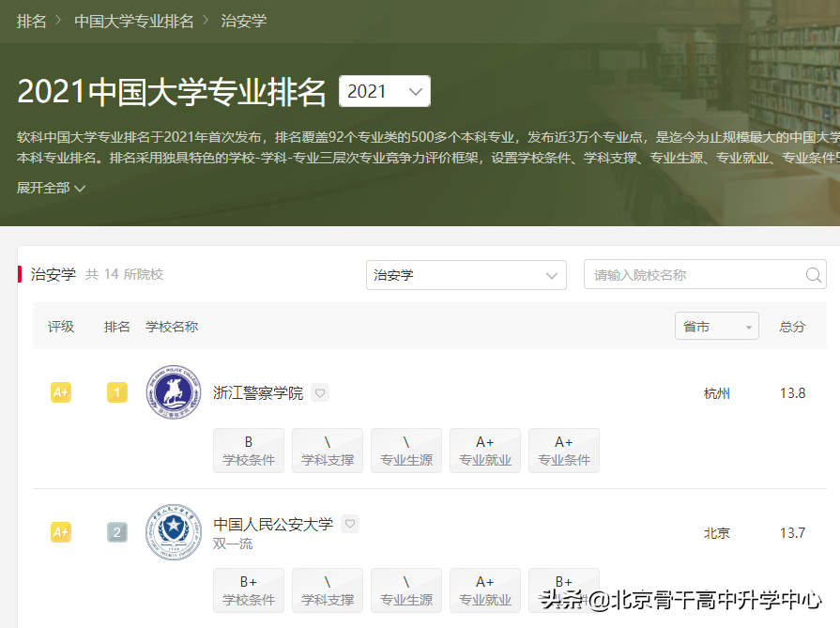The width and height of the screenshot is (840, 628).
Task: Open the 治安学 major dropdown
Action: (x=466, y=275)
